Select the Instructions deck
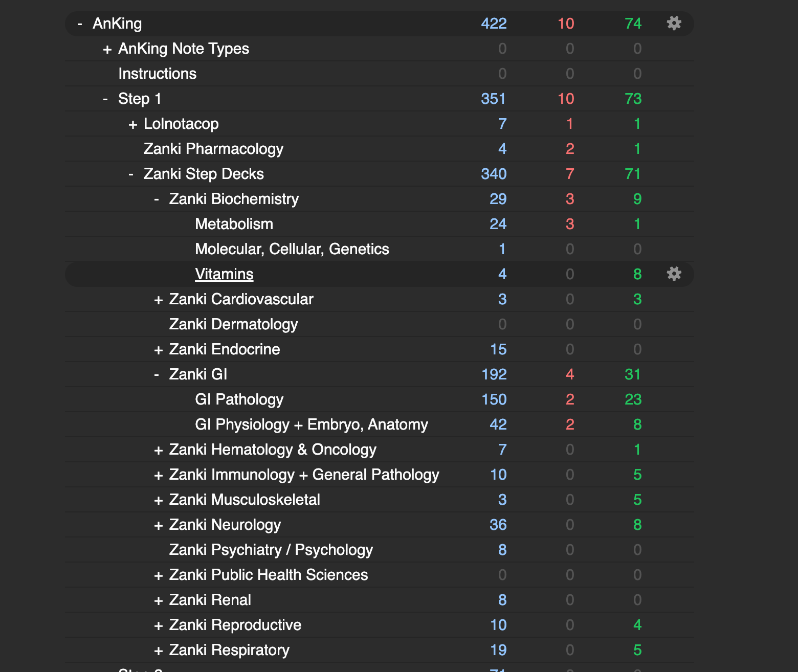This screenshot has height=672, width=798. point(157,74)
